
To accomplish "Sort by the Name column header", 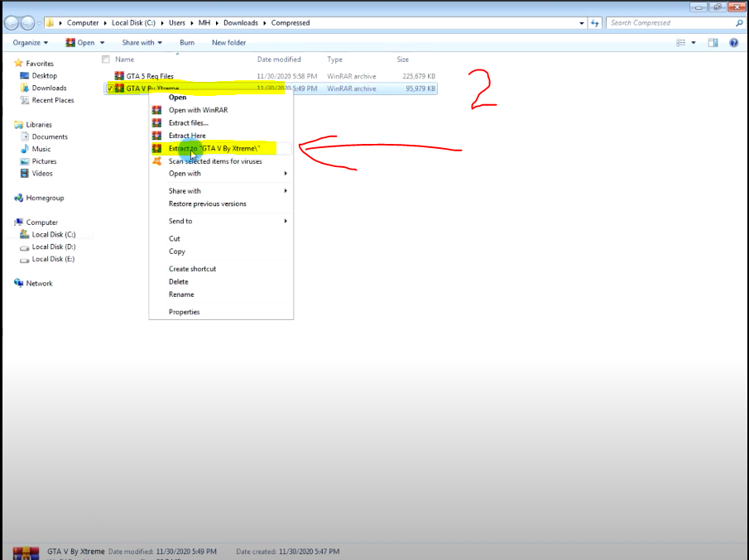I will pyautogui.click(x=125, y=60).
